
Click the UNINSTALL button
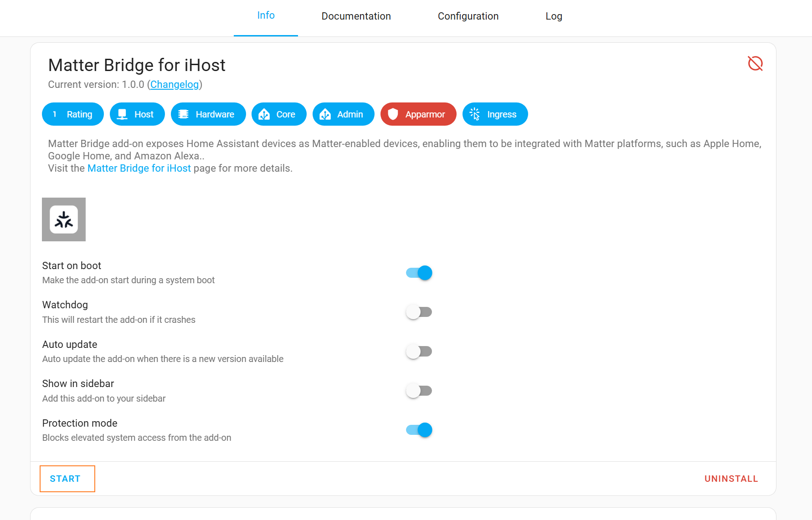coord(731,479)
